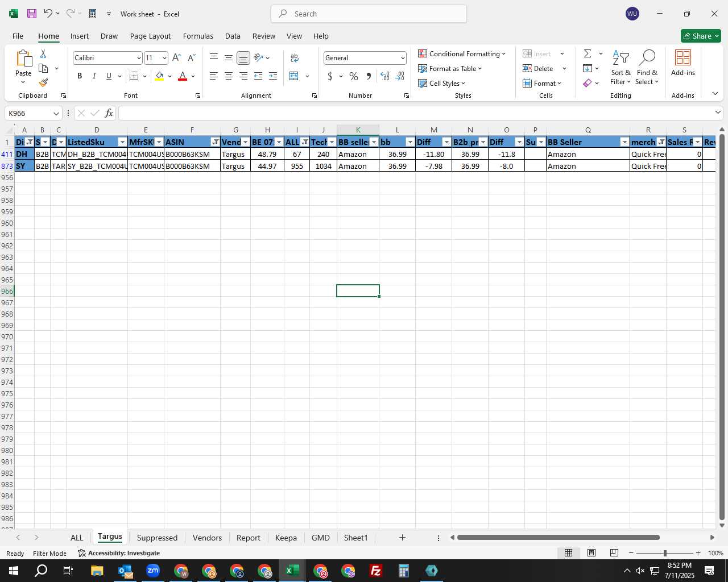728x582 pixels.
Task: Apply the red Font Color swatch
Action: (x=183, y=76)
